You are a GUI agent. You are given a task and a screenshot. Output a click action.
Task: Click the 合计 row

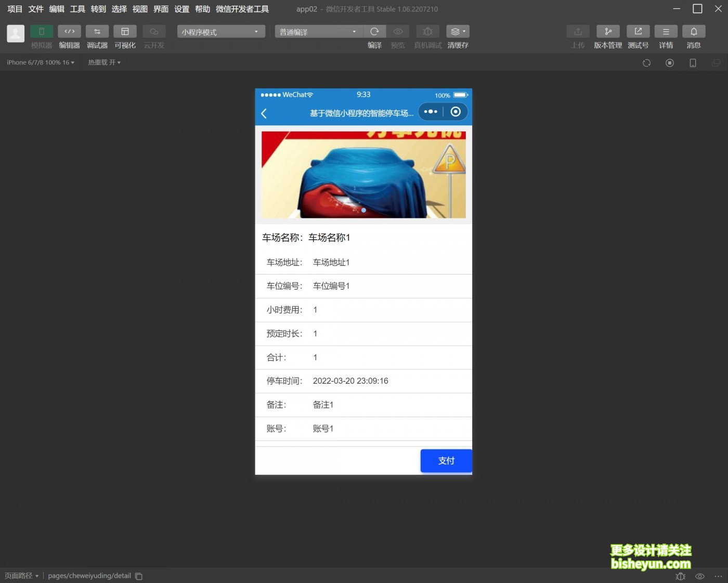(x=363, y=358)
